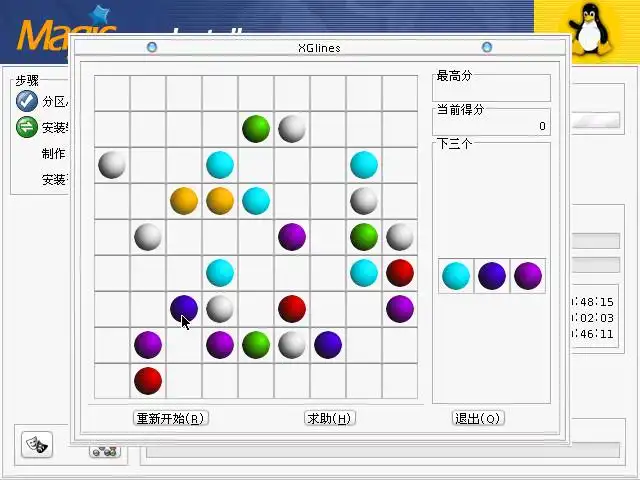Screen dimensions: 640x480
Task: Select the cyan ball left of the sixth-row red ball
Action: click(x=364, y=273)
